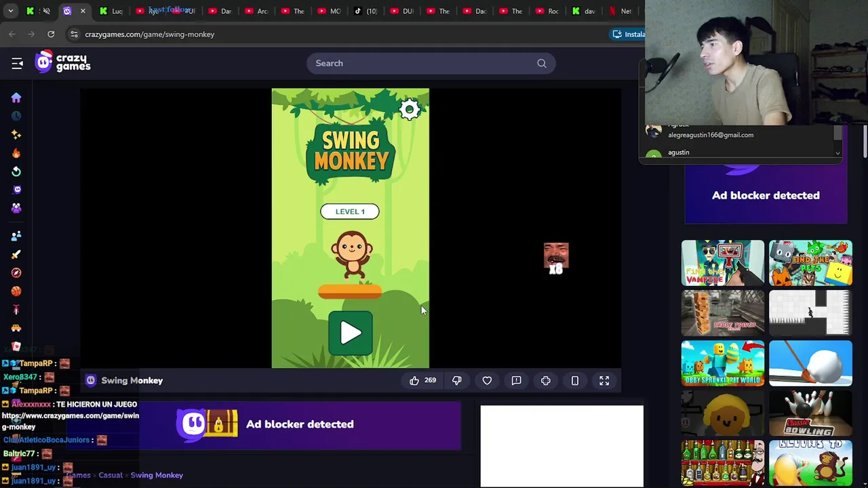Switch to the TikTok (10) tab
The height and width of the screenshot is (488, 868).
(366, 11)
